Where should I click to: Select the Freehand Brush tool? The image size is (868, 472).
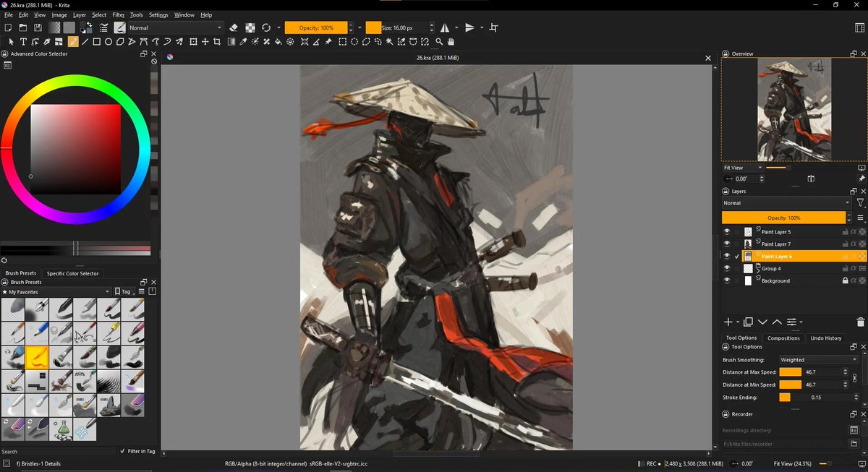[73, 42]
